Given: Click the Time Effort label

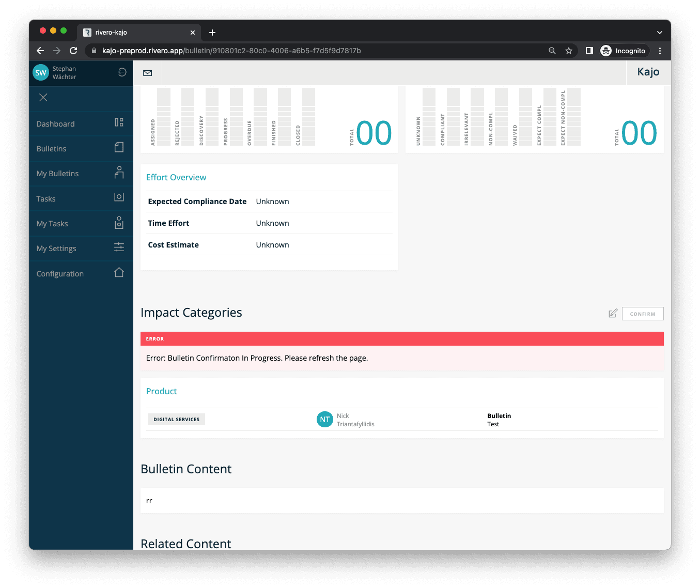Looking at the screenshot, I should point(168,223).
